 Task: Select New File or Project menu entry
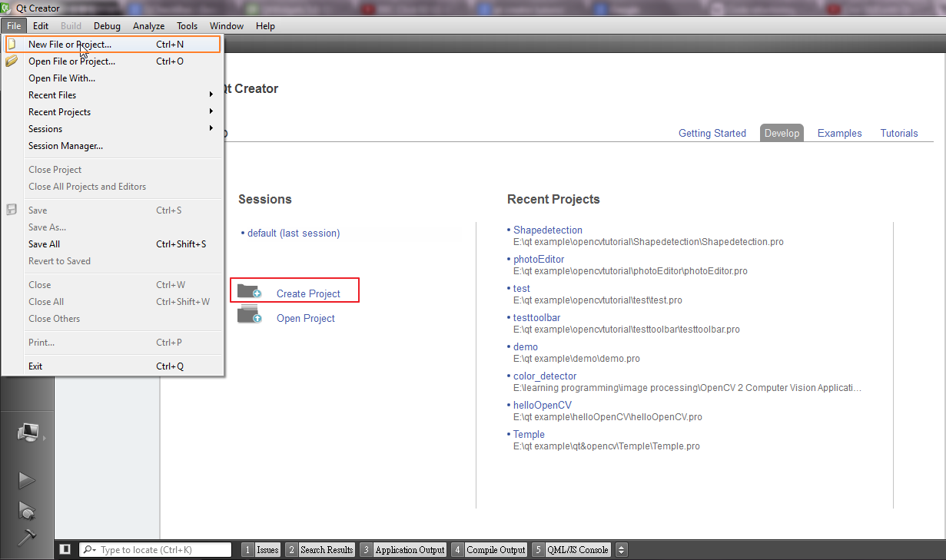click(x=113, y=45)
